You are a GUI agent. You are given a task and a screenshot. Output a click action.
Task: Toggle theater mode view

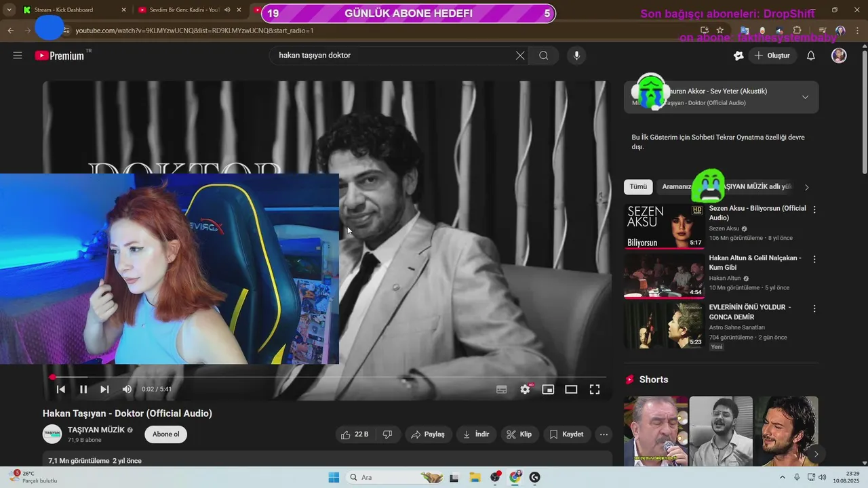571,389
